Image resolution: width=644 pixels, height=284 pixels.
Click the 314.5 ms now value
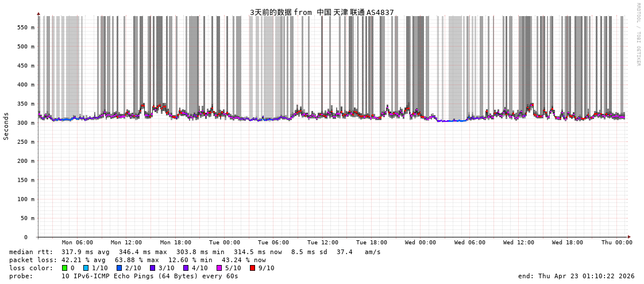(x=258, y=252)
